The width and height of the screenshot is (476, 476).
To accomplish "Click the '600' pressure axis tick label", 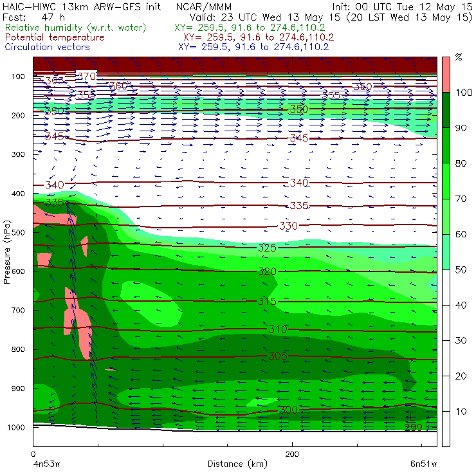I will click(x=18, y=271).
